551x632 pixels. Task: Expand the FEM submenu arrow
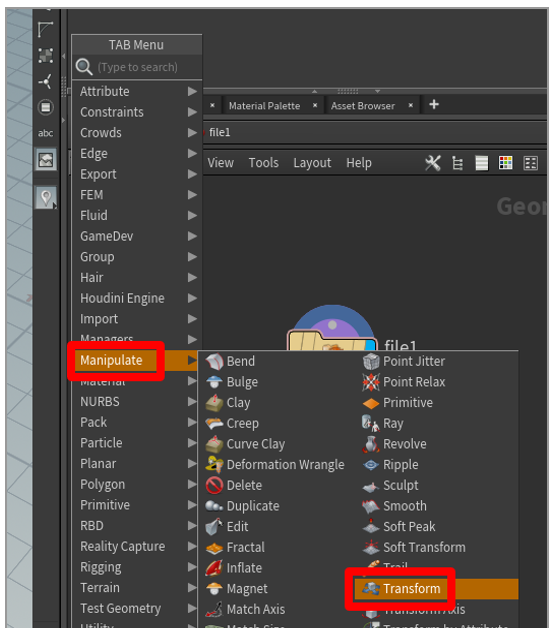(x=193, y=195)
